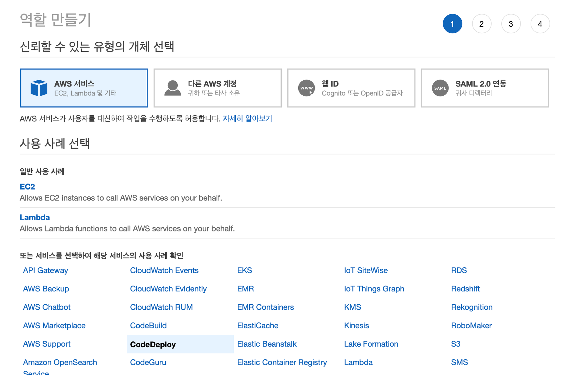Click the RDS service link
Image resolution: width=588 pixels, height=375 pixels.
click(459, 270)
